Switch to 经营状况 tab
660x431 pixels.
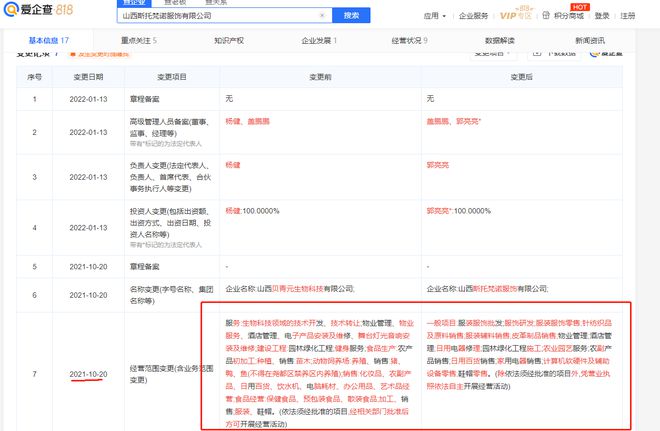409,40
